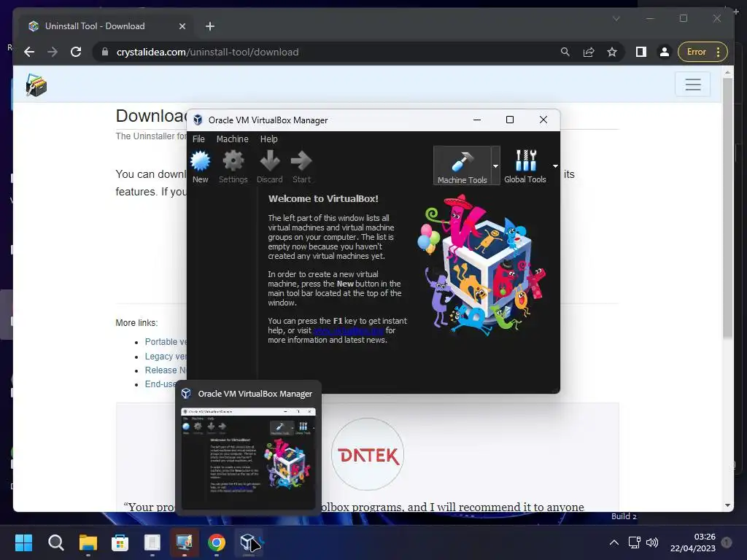The image size is (747, 560).
Task: Bookmark this page with the star icon
Action: pos(612,52)
